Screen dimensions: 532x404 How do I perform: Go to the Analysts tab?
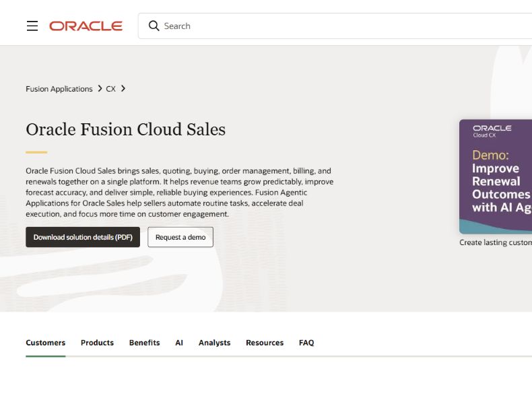coord(214,343)
